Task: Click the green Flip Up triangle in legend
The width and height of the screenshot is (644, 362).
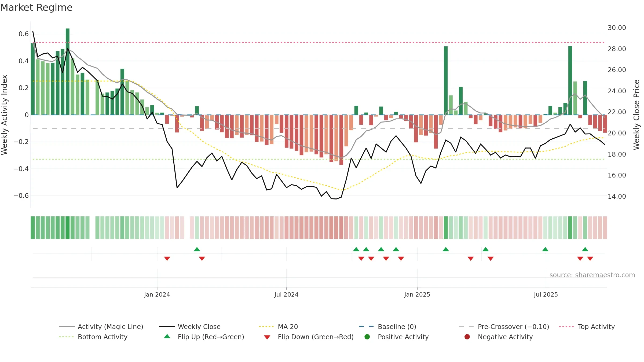Action: (x=167, y=336)
